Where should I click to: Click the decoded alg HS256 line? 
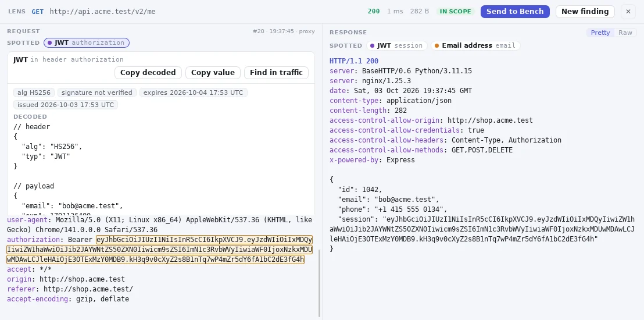click(x=52, y=147)
